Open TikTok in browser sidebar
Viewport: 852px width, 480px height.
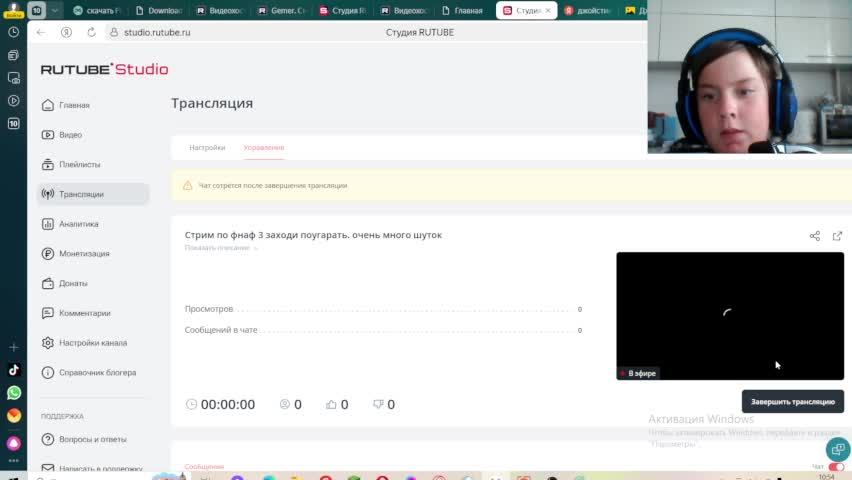point(14,370)
